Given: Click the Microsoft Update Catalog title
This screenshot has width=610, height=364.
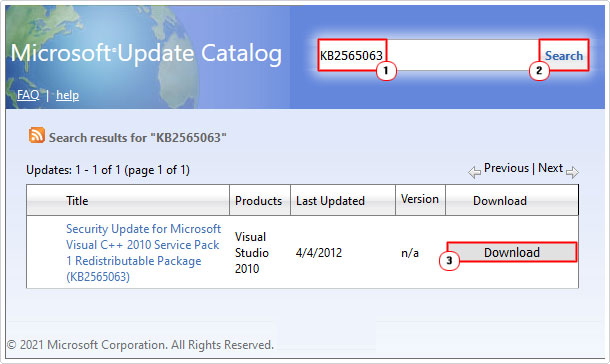Looking at the screenshot, I should [x=146, y=53].
